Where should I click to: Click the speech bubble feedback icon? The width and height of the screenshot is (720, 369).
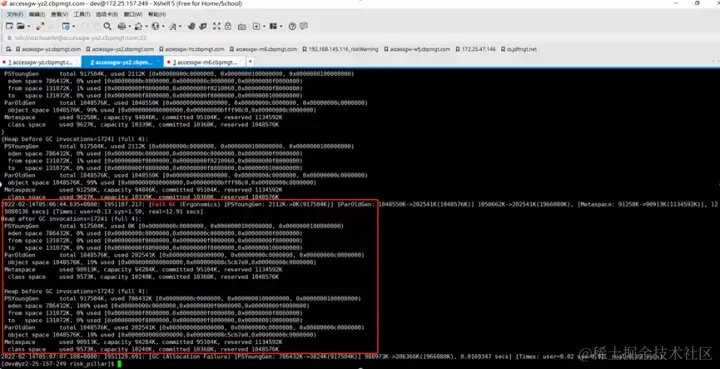coord(304,26)
